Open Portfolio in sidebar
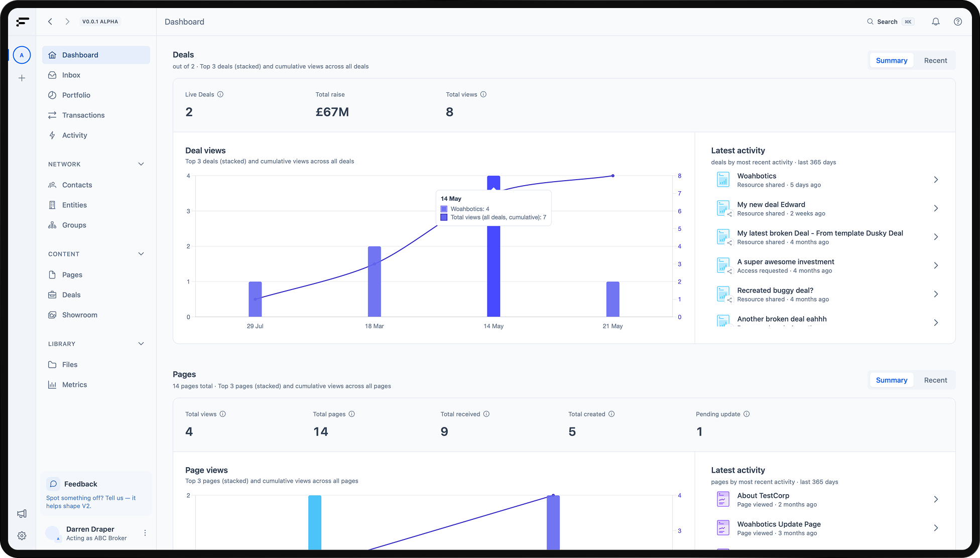 pos(96,95)
